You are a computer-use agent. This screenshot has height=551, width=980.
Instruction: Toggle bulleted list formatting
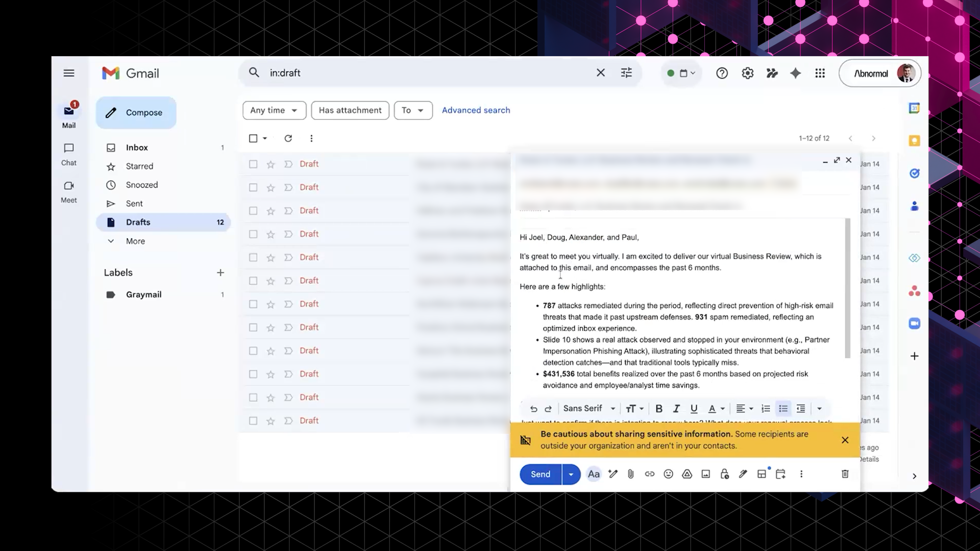[783, 409]
